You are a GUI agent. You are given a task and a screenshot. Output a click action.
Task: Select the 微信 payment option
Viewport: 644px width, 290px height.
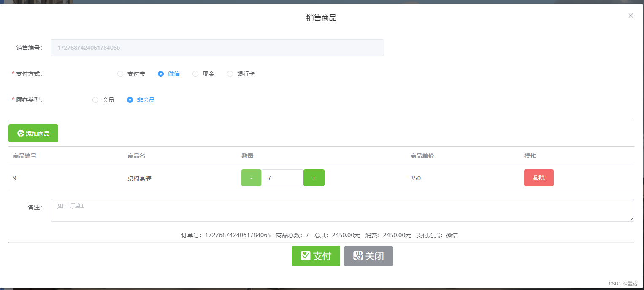coord(161,73)
